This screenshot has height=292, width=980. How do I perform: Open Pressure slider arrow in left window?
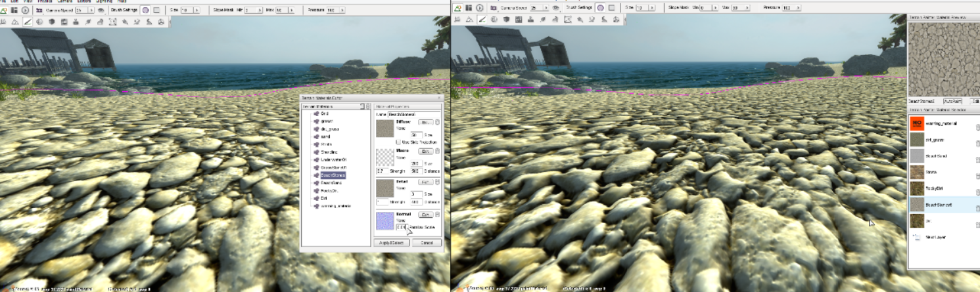(342, 10)
